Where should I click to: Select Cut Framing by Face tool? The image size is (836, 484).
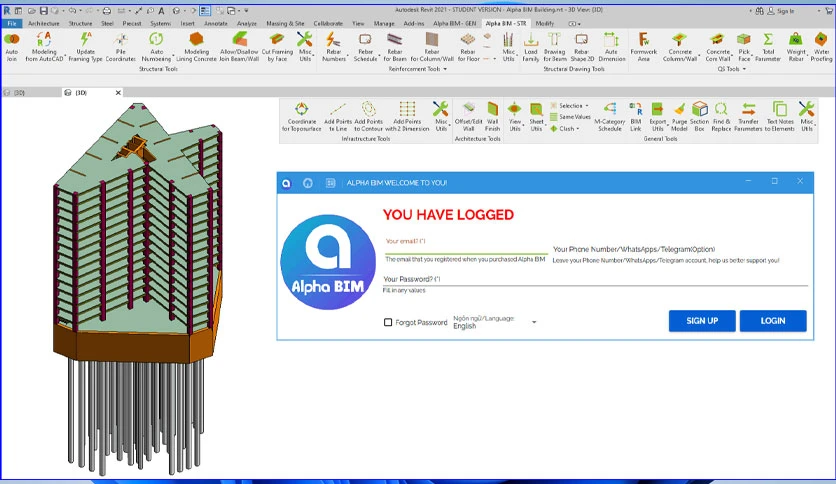277,46
